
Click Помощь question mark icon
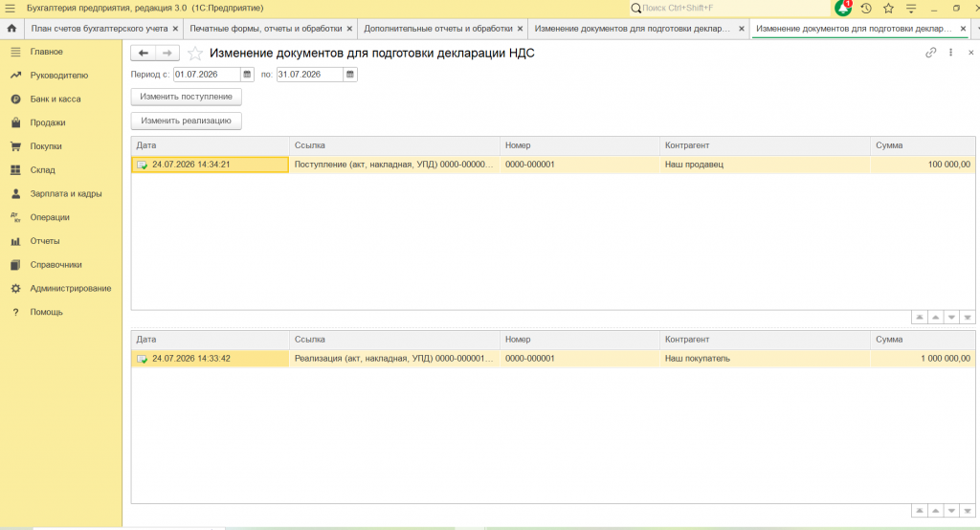click(x=15, y=312)
